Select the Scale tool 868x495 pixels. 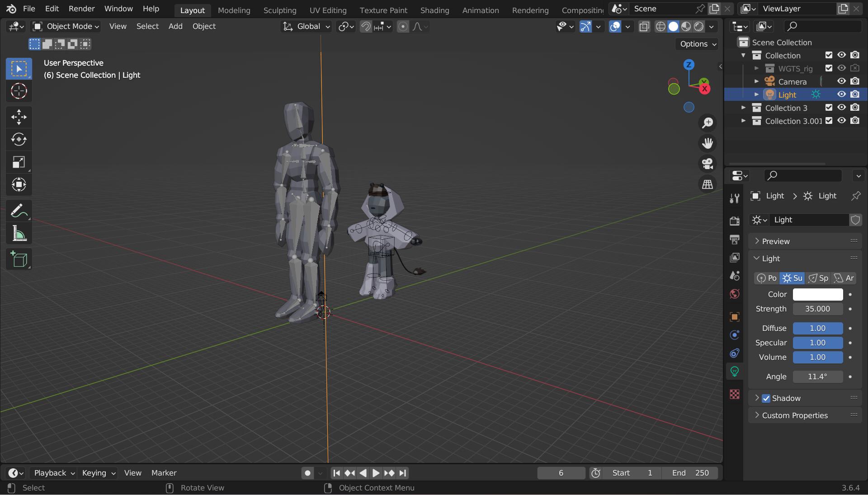click(x=19, y=162)
